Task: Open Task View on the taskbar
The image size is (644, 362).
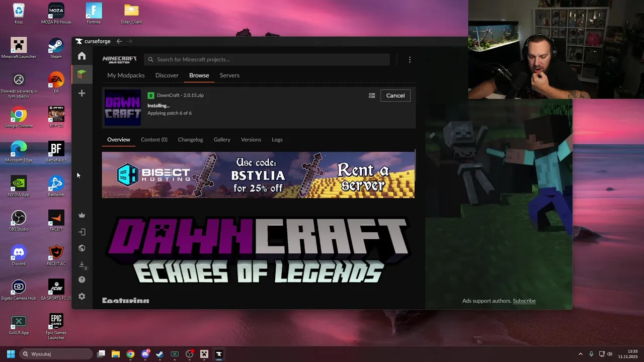Action: pos(101,354)
